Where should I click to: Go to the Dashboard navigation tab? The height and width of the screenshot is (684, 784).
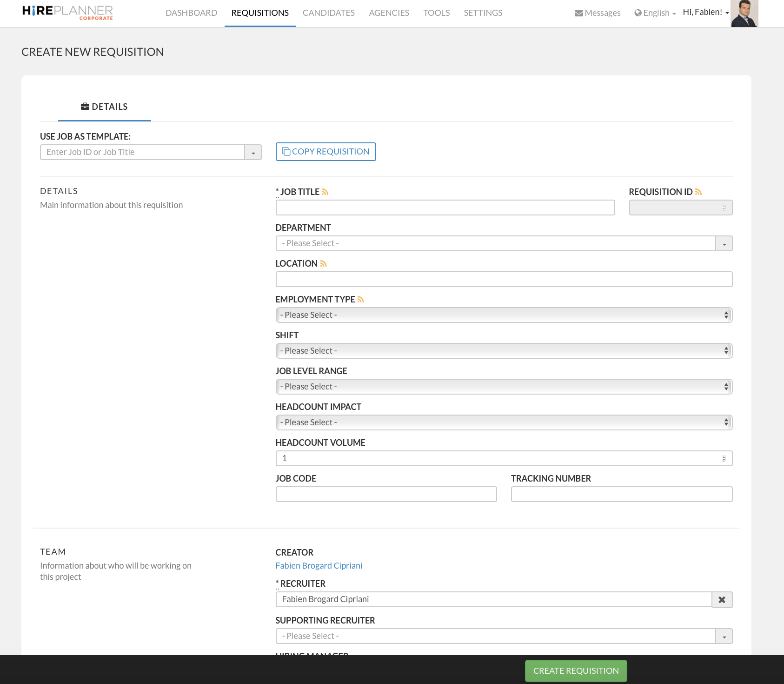[191, 13]
